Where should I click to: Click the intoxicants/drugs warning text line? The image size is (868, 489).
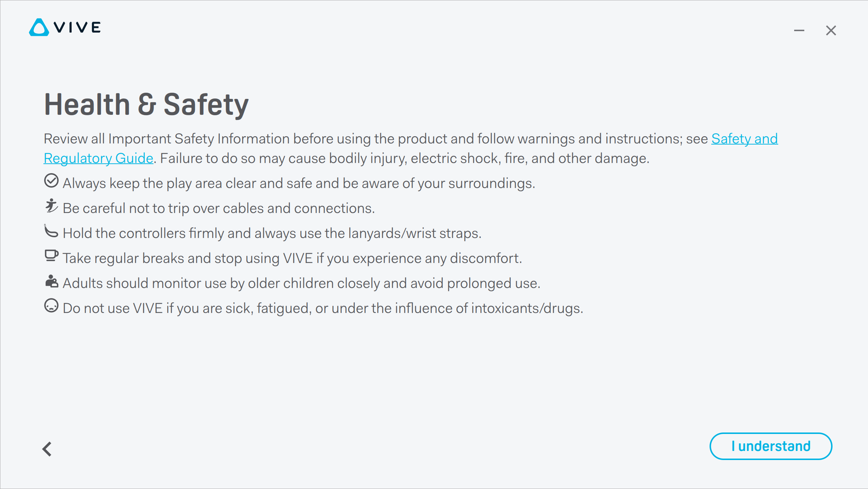tap(323, 308)
